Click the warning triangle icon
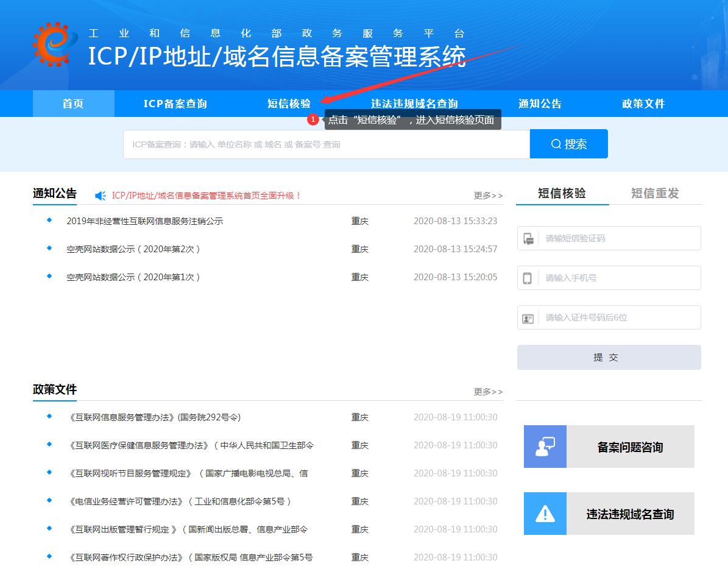Image resolution: width=728 pixels, height=569 pixels. tap(545, 514)
